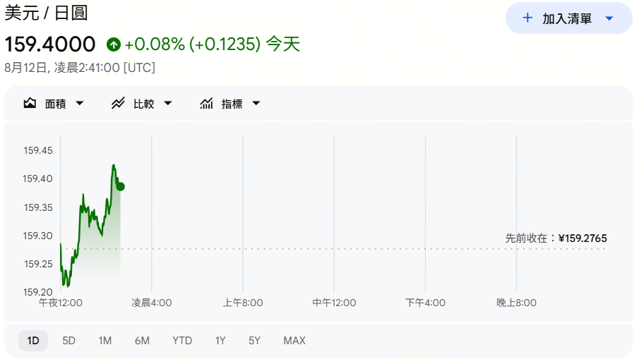This screenshot has height=364, width=644.
Task: Open the 加入清單 dropdown caret
Action: pos(609,18)
